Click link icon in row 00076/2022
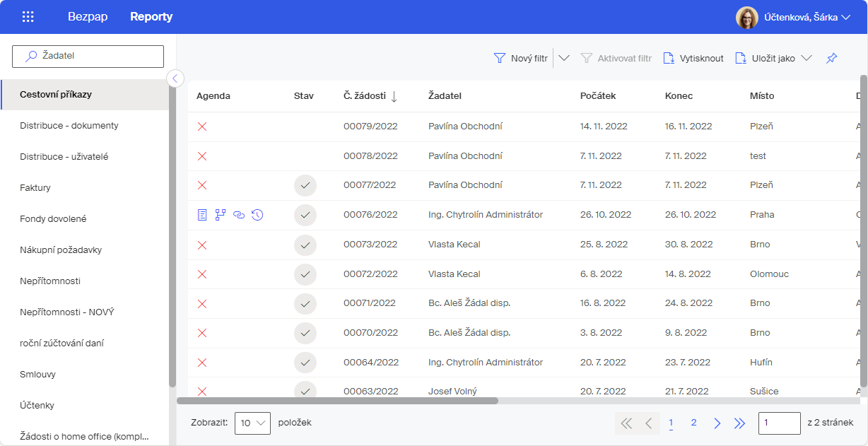868x446 pixels. pos(239,215)
